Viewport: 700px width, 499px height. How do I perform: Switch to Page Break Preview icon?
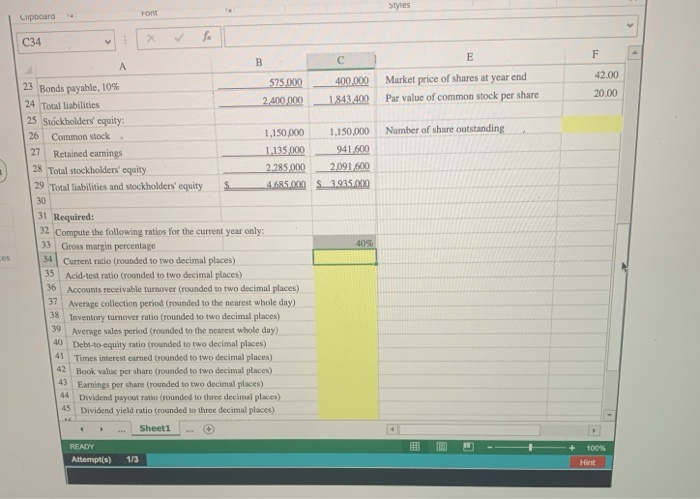[468, 446]
